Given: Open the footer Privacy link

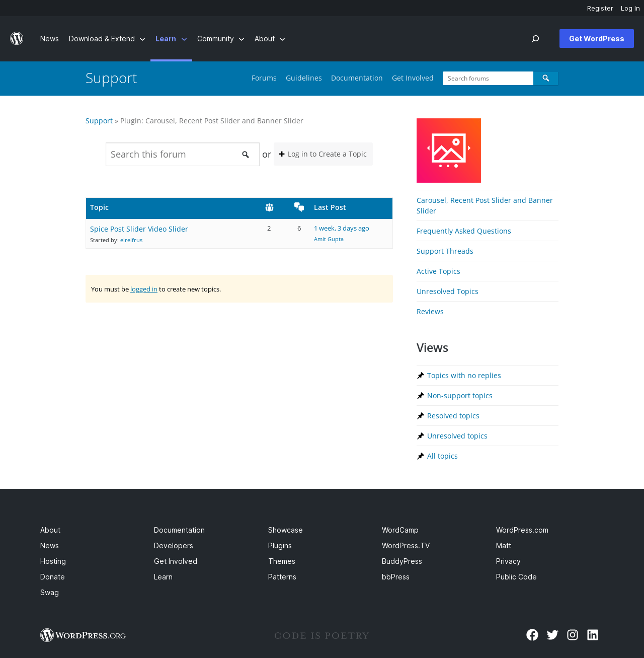Looking at the screenshot, I should 508,561.
